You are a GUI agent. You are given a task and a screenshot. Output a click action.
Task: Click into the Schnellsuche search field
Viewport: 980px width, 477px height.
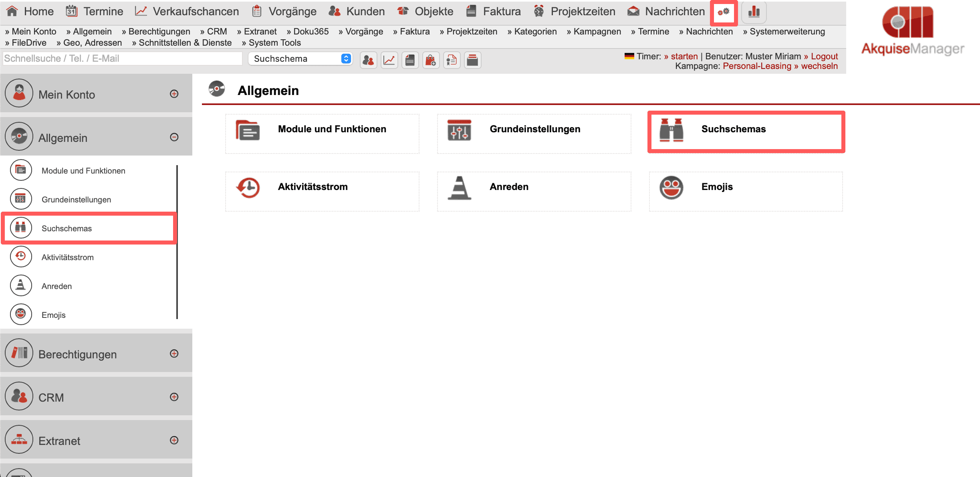click(122, 59)
